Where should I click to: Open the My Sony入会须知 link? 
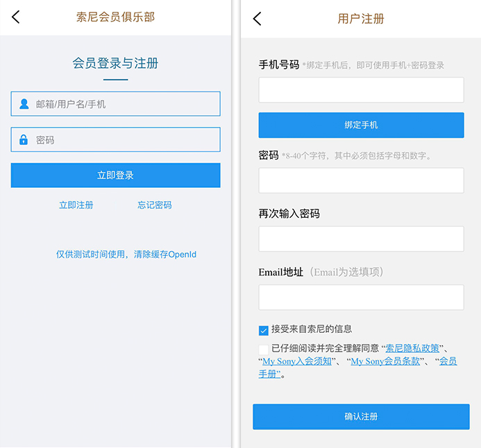pos(297,361)
